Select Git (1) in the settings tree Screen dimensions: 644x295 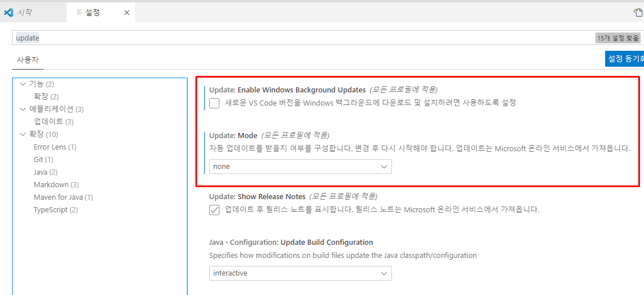43,159
